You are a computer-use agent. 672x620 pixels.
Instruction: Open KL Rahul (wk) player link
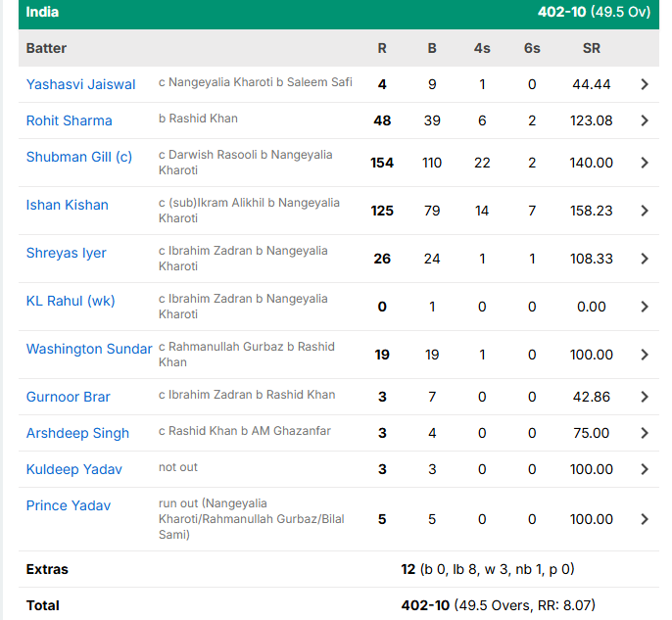tap(71, 301)
